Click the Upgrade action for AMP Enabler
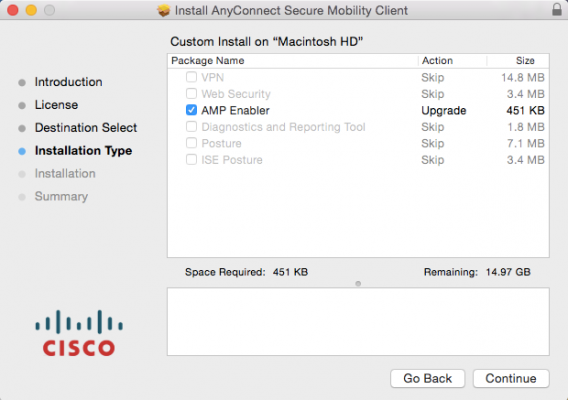 [444, 111]
